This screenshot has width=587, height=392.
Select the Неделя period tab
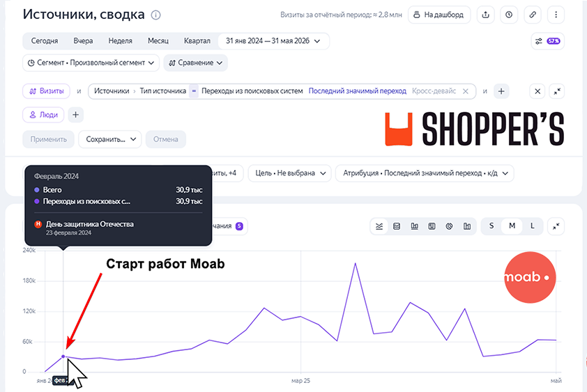pos(120,41)
